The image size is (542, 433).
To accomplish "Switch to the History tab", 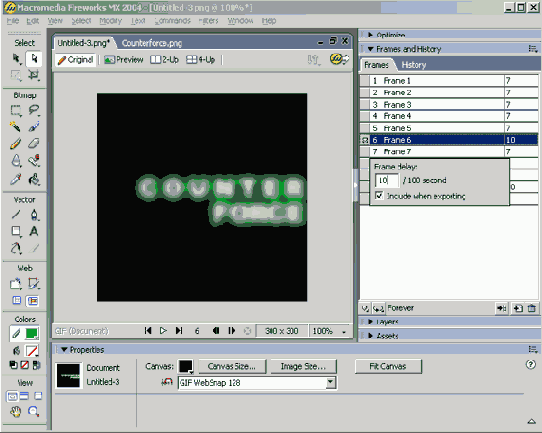I will 413,65.
